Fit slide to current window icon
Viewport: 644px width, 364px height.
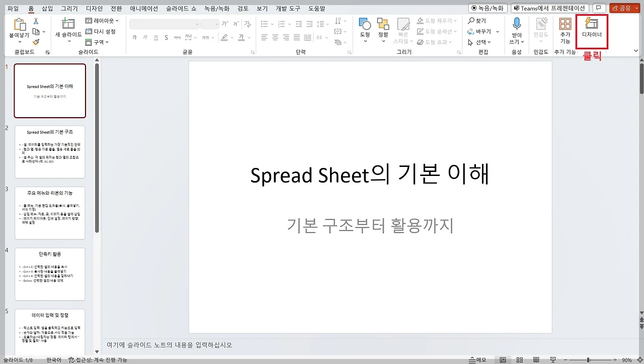click(x=639, y=360)
